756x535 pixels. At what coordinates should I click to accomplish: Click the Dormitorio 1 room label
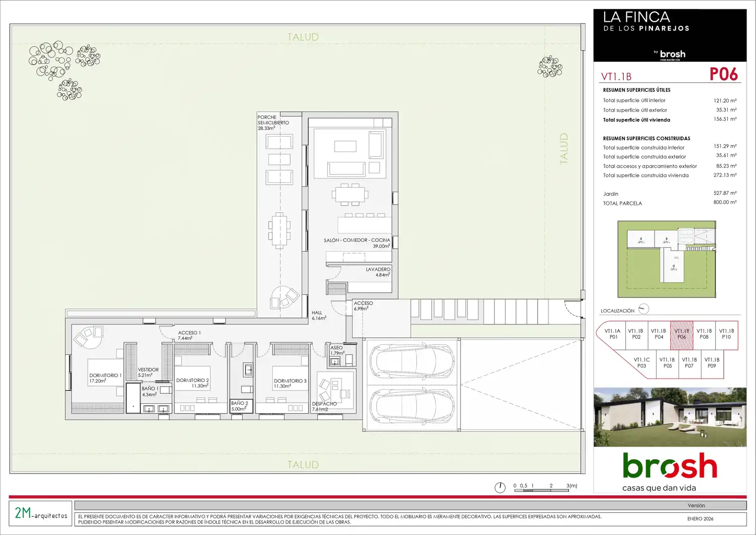(105, 376)
